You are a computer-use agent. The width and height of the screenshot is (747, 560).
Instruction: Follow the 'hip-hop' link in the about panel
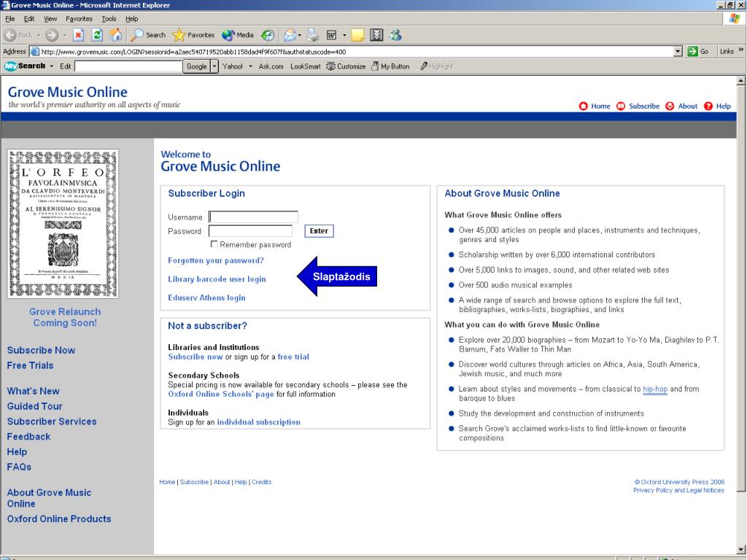point(655,389)
